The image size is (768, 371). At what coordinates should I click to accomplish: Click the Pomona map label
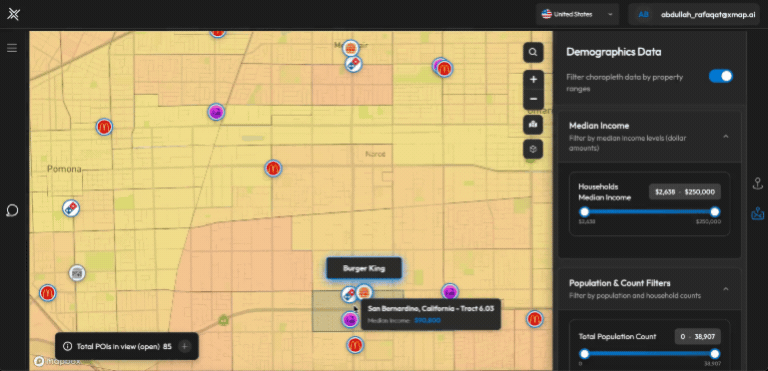click(x=64, y=169)
